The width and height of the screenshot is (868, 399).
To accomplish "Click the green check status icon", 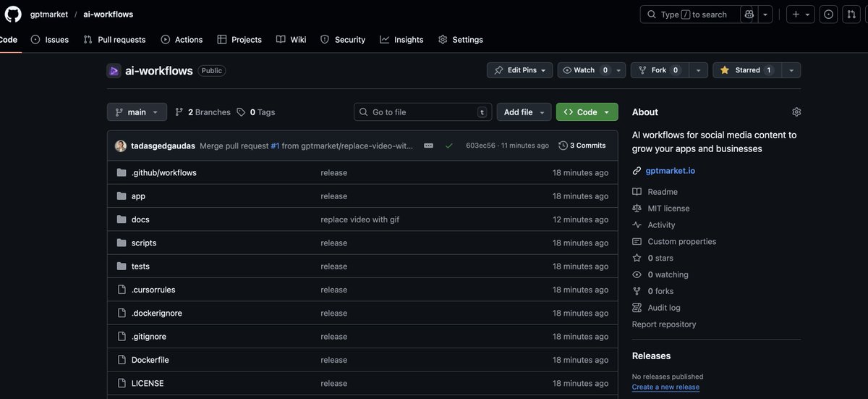I will 449,146.
